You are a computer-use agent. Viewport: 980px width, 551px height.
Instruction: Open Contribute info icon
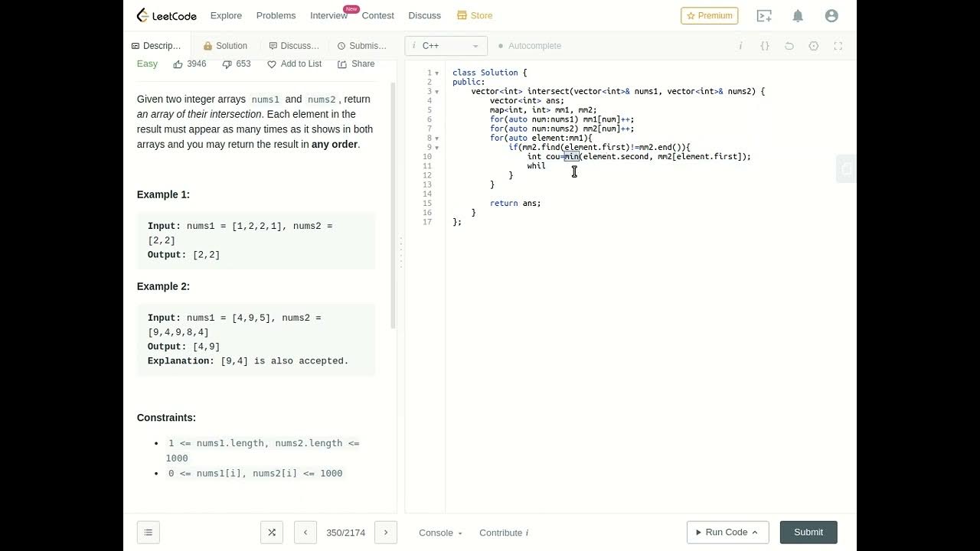[x=527, y=533]
